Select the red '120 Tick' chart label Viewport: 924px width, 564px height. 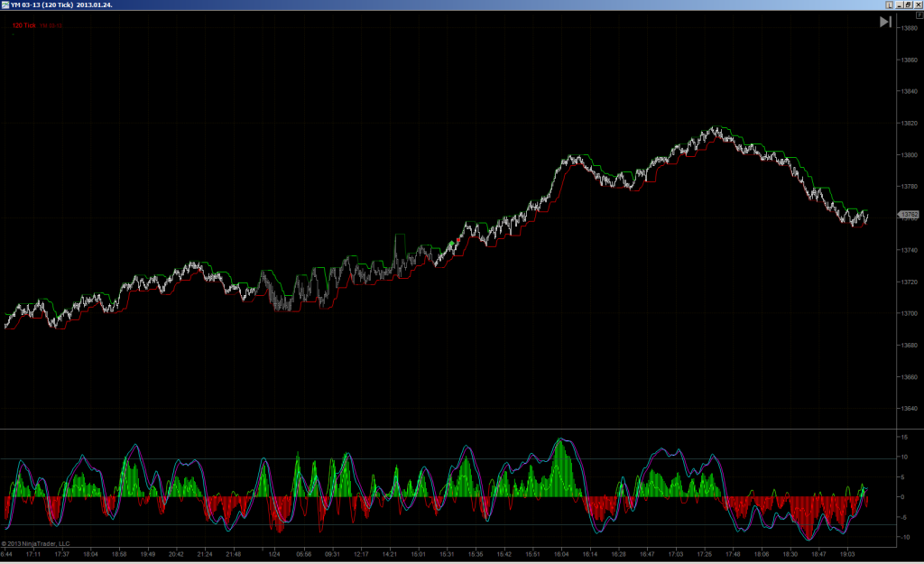pos(24,25)
